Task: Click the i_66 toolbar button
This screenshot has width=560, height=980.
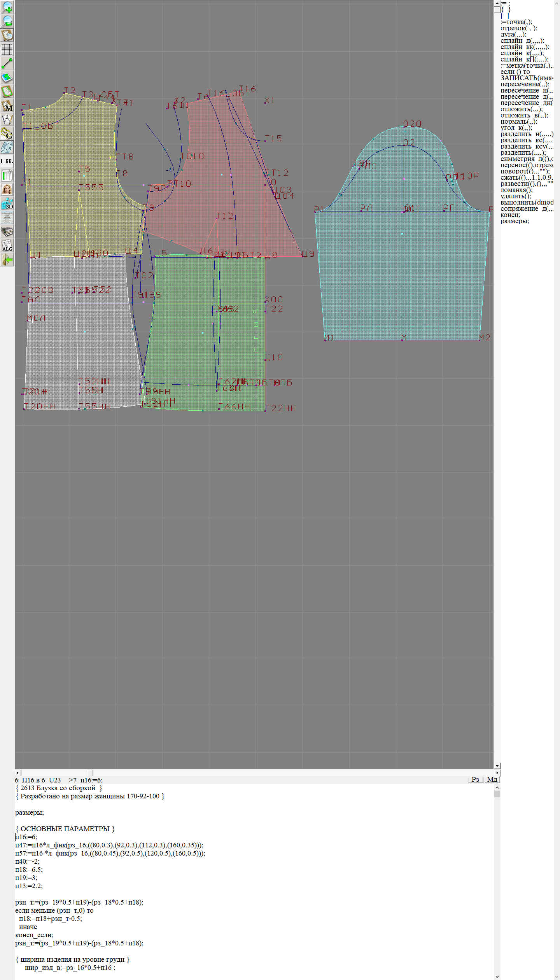Action: [7, 161]
